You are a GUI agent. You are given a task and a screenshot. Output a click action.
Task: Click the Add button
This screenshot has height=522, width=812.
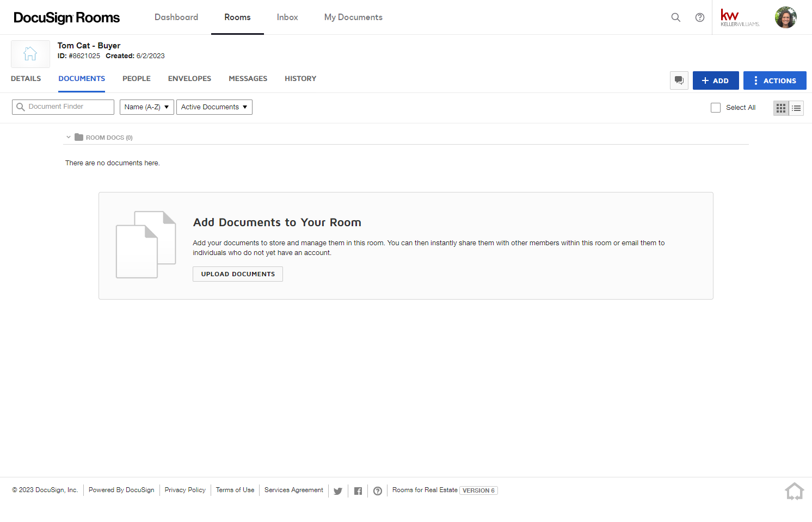coord(716,80)
